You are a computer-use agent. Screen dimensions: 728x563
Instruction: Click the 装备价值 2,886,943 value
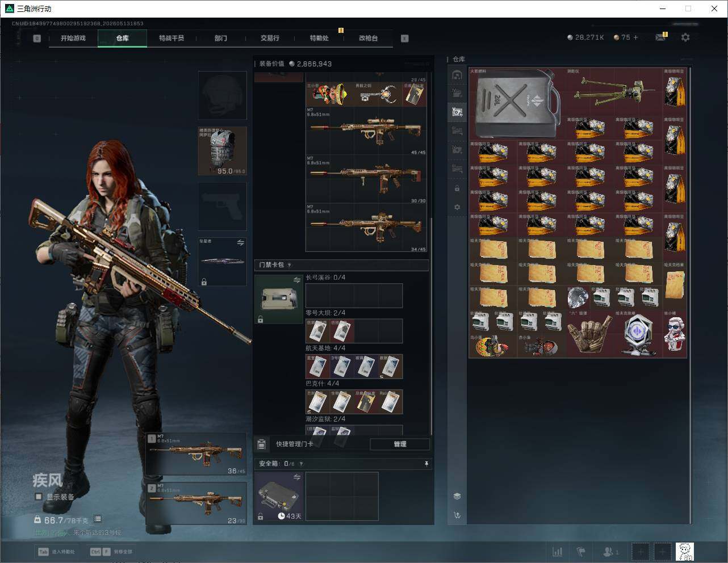point(295,64)
